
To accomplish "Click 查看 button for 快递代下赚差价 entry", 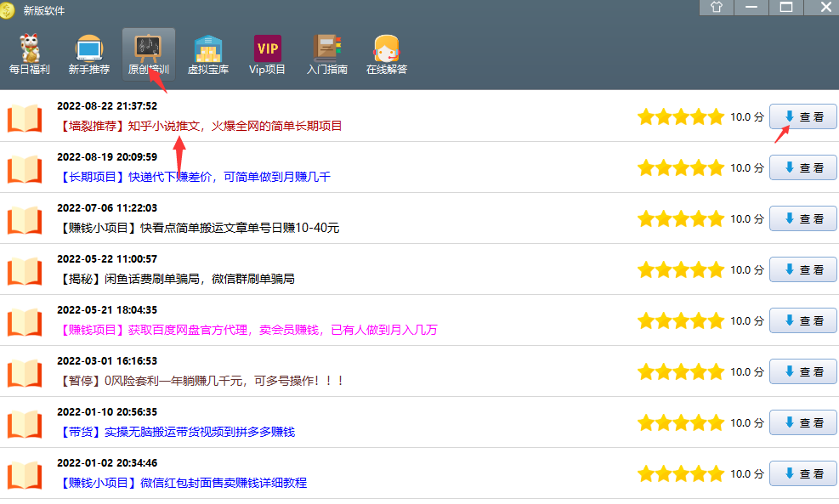I will tap(803, 168).
